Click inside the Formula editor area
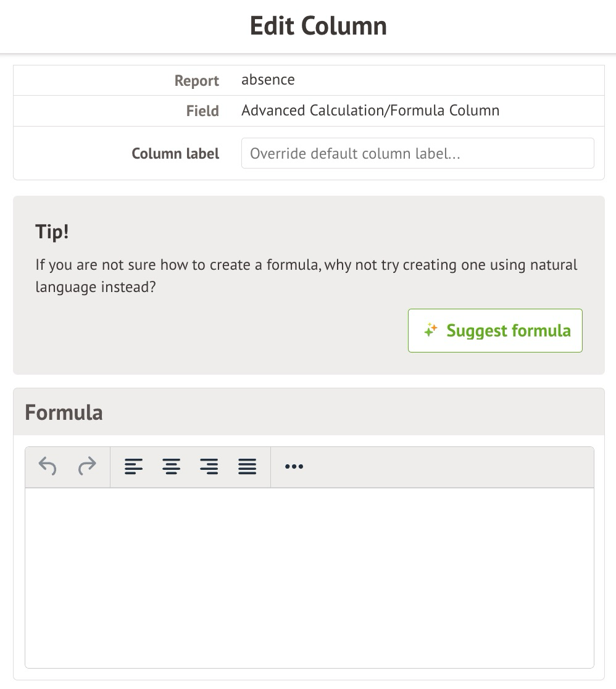This screenshot has width=616, height=689. [309, 577]
